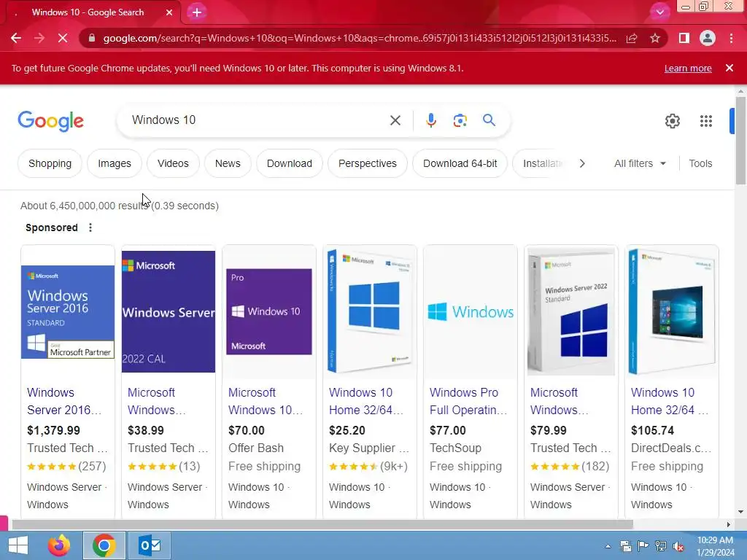Open the Tools option
The height and width of the screenshot is (560, 747).
click(x=700, y=163)
